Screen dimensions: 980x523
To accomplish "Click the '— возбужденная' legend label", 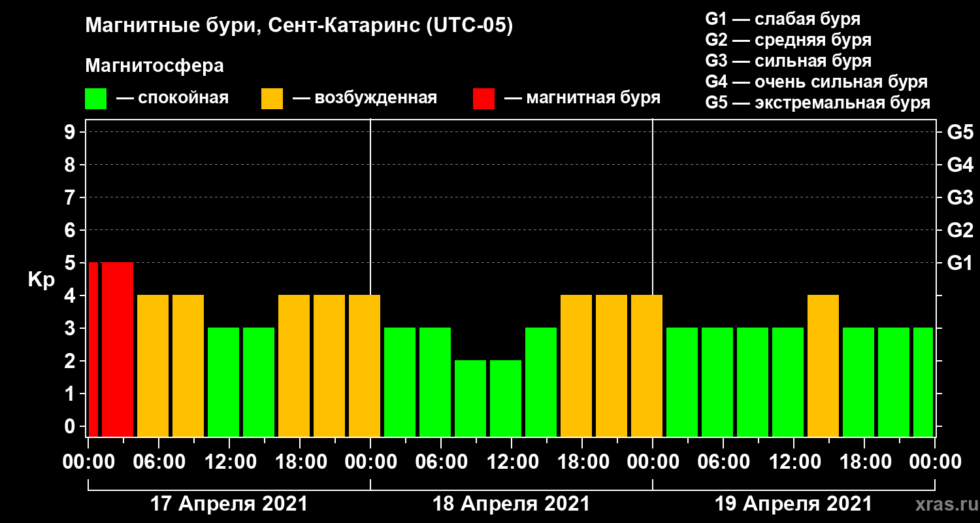I will click(365, 98).
